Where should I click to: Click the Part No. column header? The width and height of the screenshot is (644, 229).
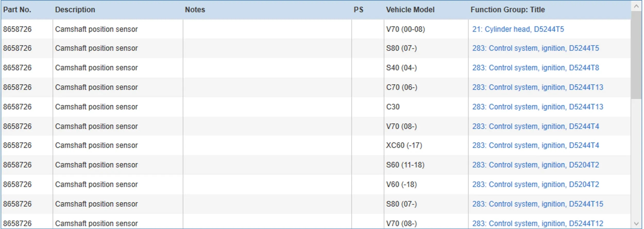(17, 10)
